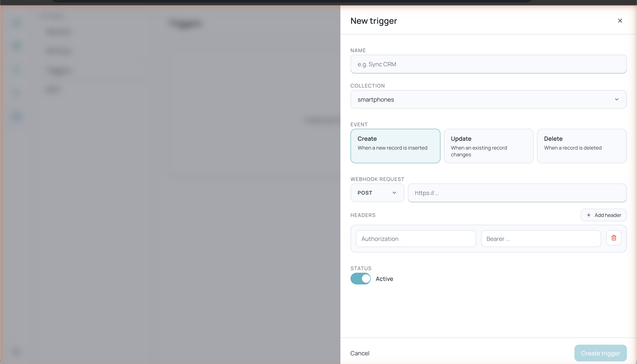Cancel the new trigger creation
This screenshot has width=637, height=364.
[360, 353]
